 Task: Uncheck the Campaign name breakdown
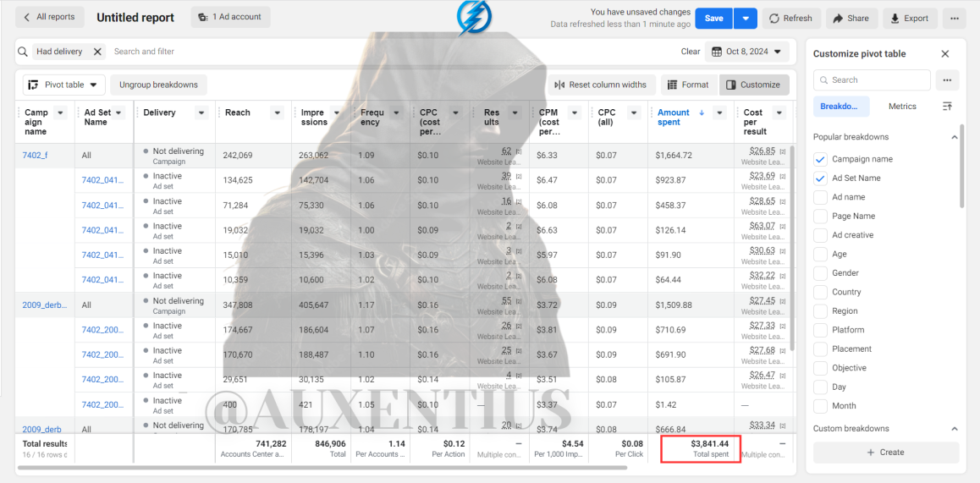coord(821,159)
